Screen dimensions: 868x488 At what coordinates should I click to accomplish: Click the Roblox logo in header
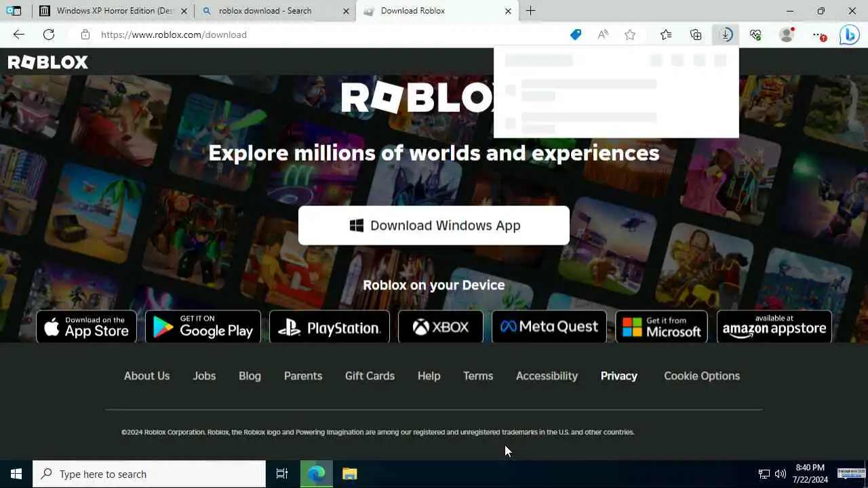click(48, 62)
